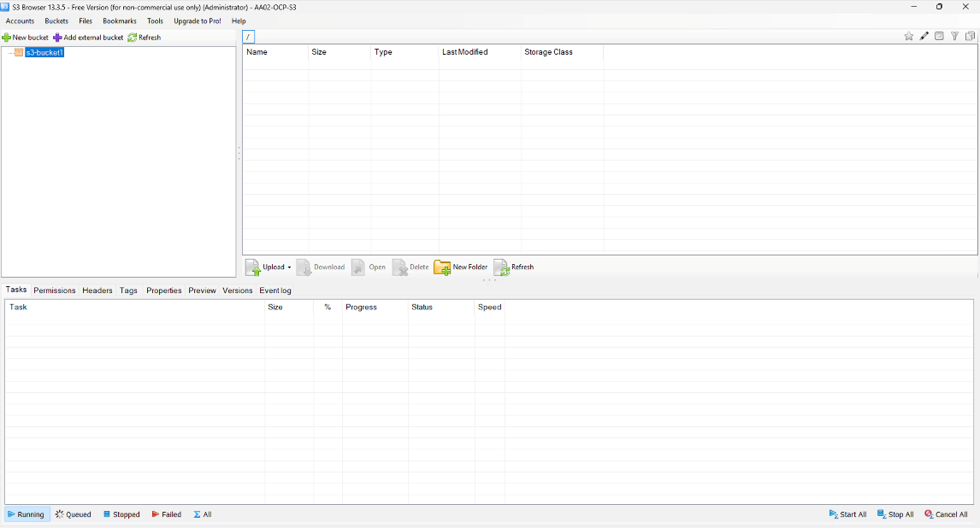Viewport: 980px width, 528px height.
Task: Show Stopped tasks filter
Action: [121, 514]
